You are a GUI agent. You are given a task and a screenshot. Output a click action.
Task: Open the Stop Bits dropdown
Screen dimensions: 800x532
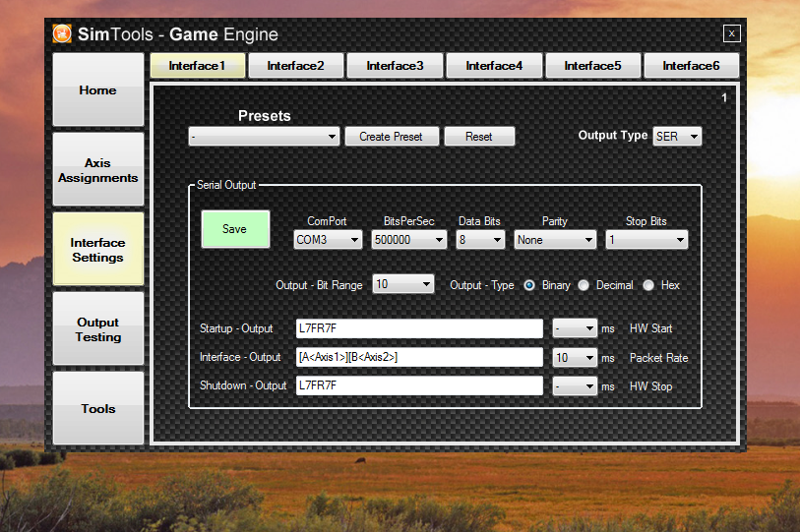[646, 240]
